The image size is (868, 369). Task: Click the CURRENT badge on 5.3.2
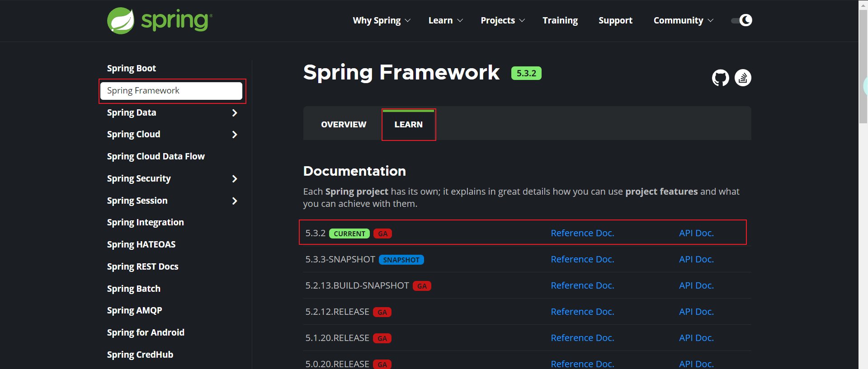click(349, 234)
